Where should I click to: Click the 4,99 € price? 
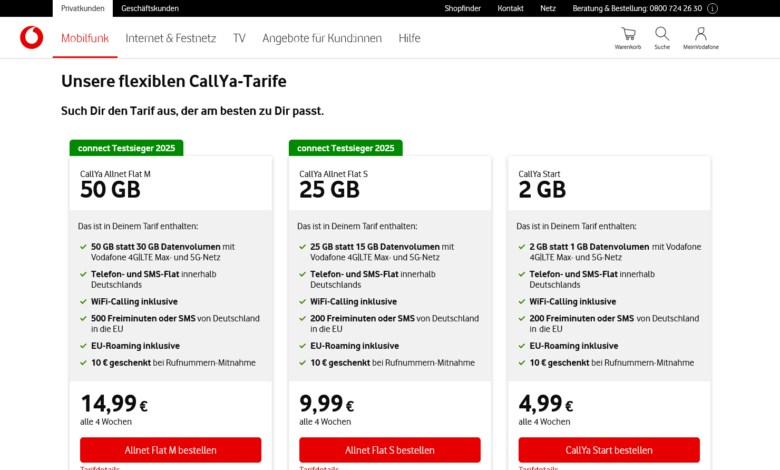(x=546, y=403)
